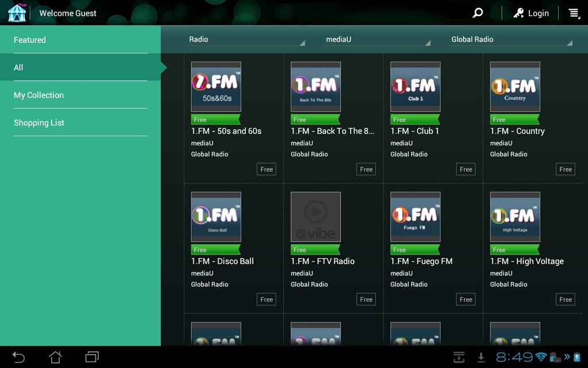The image size is (588, 368).
Task: Click the '1.FM - Disco Ball' title
Action: point(222,262)
